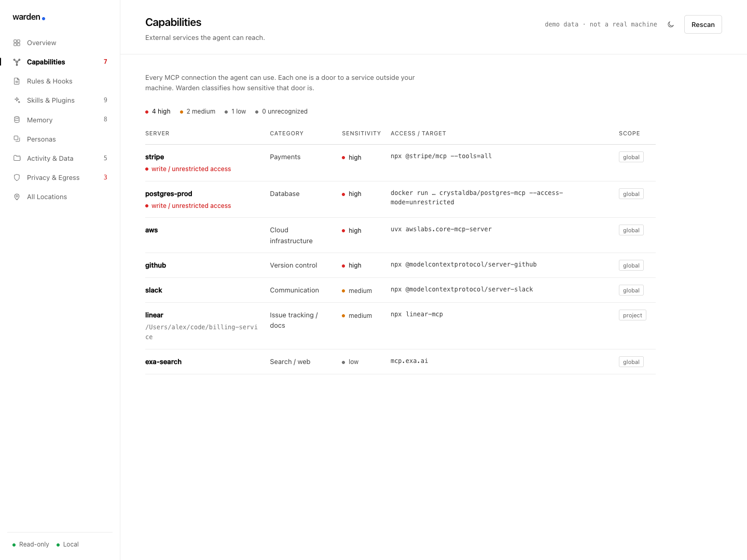
Task: Click the All Locations pin icon
Action: click(x=17, y=197)
